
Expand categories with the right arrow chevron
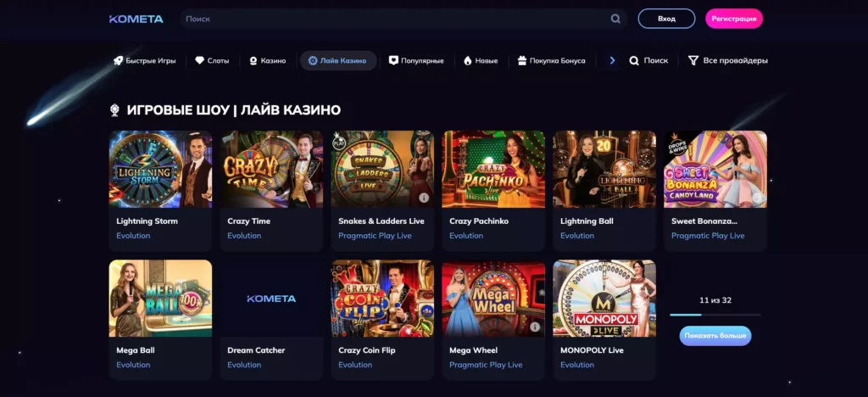[x=612, y=61]
